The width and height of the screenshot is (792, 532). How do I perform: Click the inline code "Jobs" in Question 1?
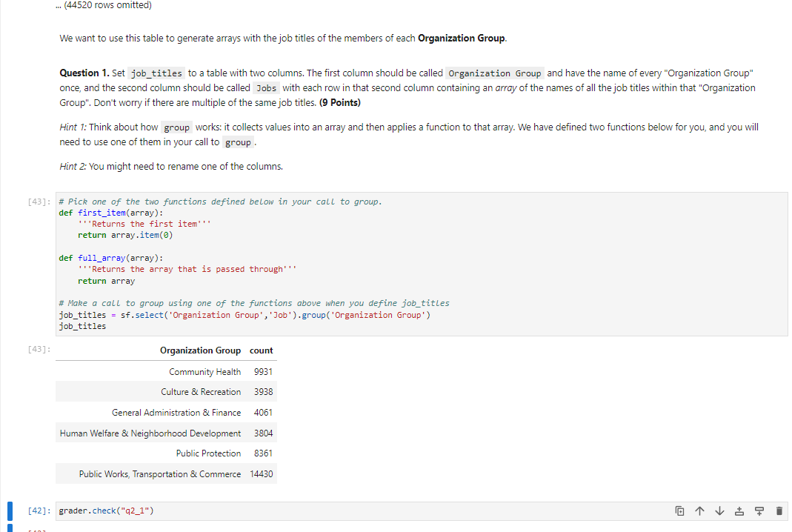[266, 88]
